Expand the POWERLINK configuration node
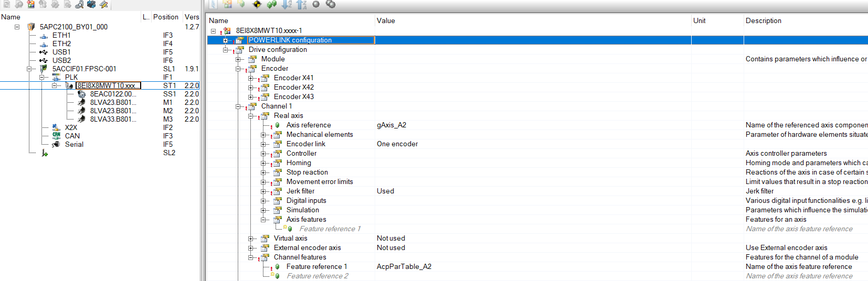Screen dimensions: 868x281 tap(226, 40)
